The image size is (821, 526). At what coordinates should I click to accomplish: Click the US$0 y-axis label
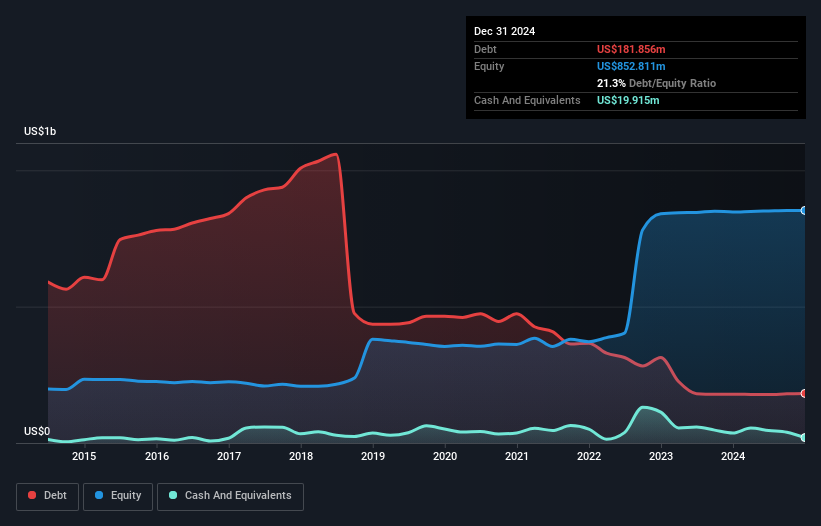tap(37, 431)
